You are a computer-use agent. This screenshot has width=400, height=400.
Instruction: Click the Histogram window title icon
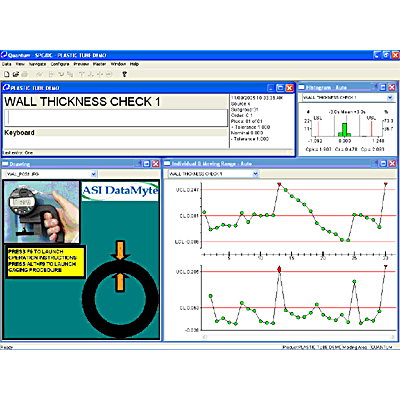pyautogui.click(x=302, y=87)
